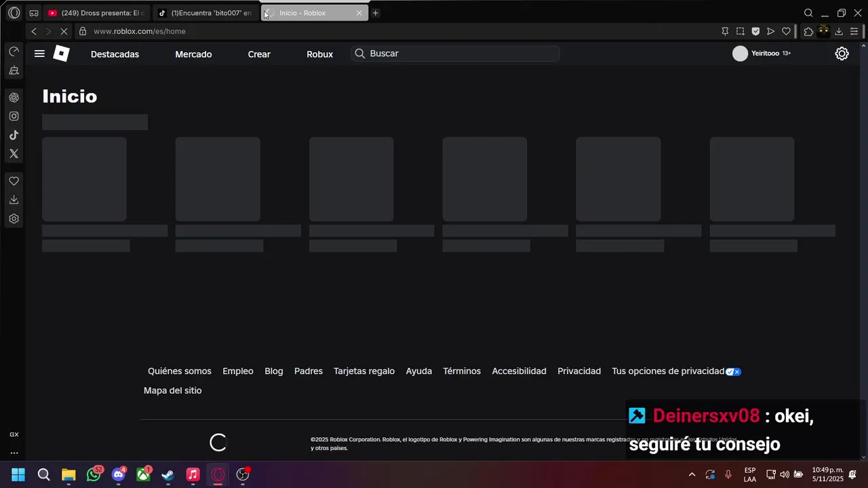Open the Destacadas menu item

click(115, 54)
